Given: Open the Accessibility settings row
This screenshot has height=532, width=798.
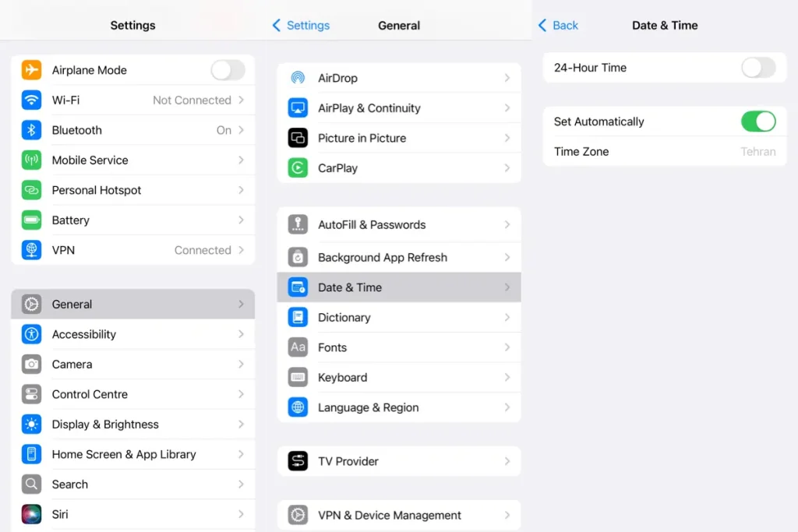Looking at the screenshot, I should click(x=132, y=333).
